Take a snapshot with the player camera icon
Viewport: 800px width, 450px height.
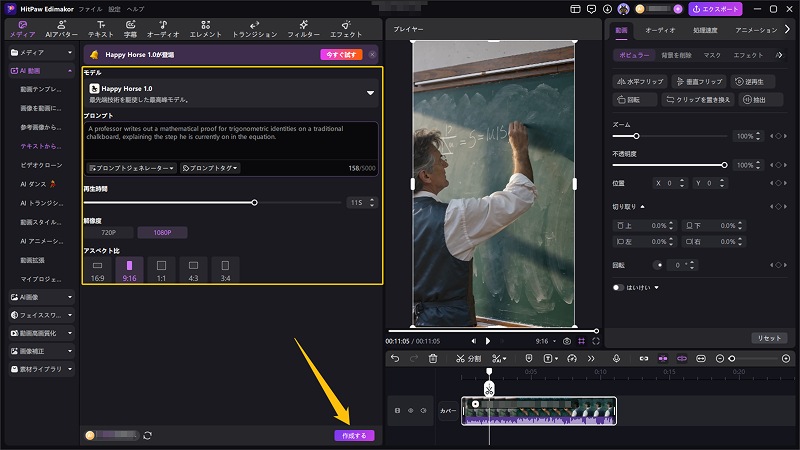[567, 341]
